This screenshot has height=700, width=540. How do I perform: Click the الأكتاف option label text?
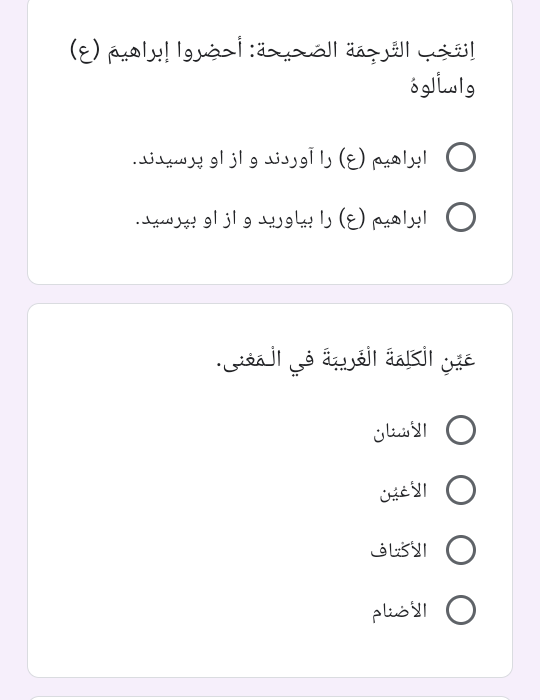[x=399, y=550]
